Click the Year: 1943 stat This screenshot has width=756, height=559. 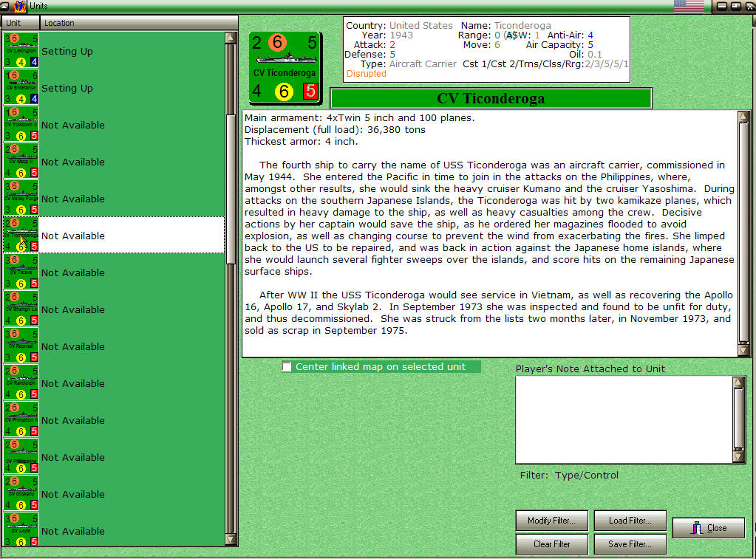387,35
